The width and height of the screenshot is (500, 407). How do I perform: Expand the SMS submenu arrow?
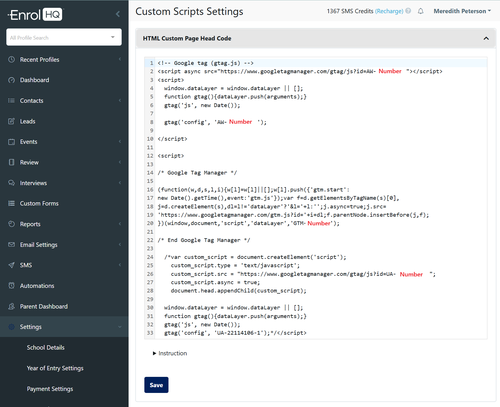pyautogui.click(x=120, y=265)
